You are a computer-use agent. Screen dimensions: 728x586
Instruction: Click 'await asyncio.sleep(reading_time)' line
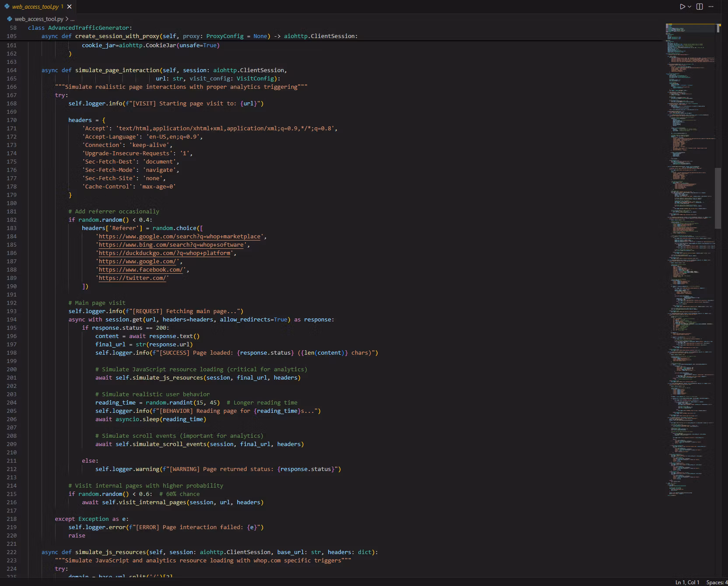[150, 419]
